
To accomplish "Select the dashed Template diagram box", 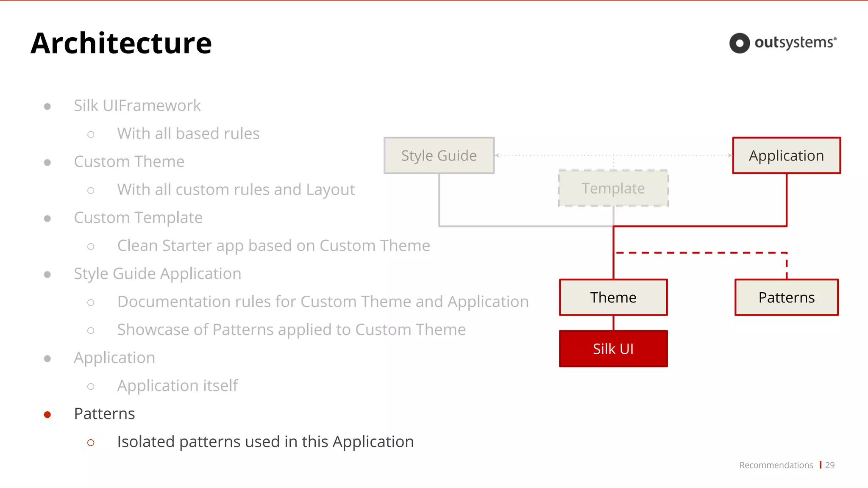I will pyautogui.click(x=613, y=188).
